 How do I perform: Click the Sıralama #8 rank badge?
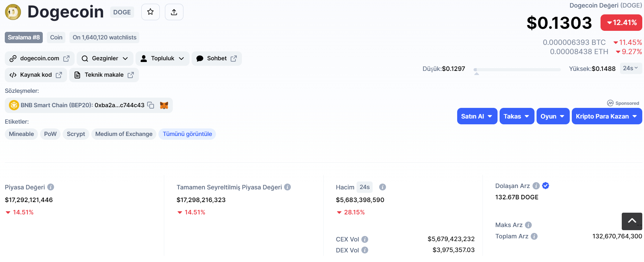click(x=24, y=38)
